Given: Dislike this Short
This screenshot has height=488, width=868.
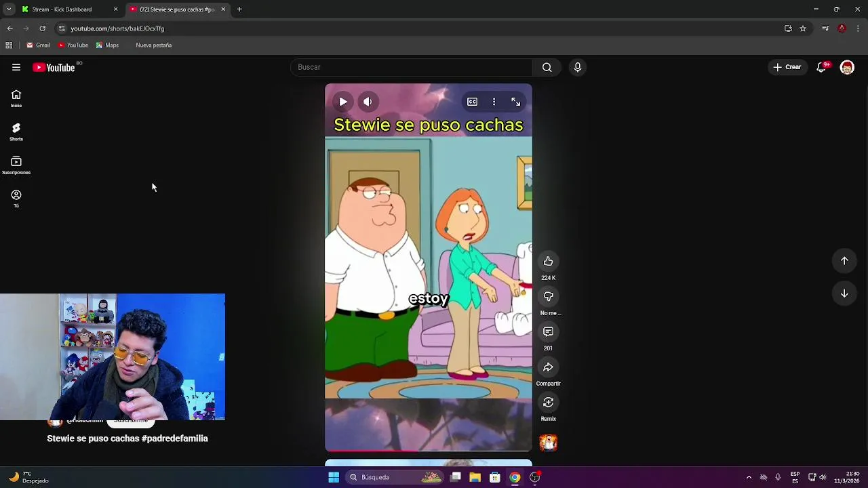Looking at the screenshot, I should pyautogui.click(x=548, y=297).
